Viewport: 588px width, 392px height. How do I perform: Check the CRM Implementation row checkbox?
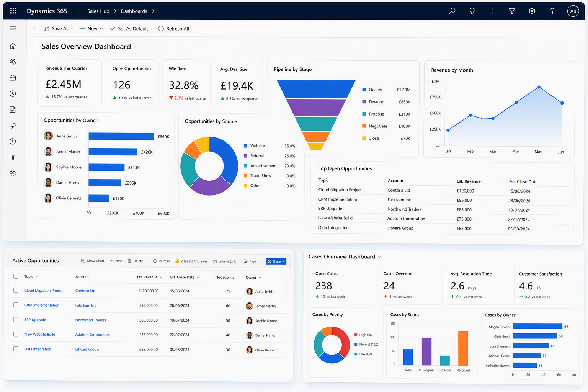(x=16, y=305)
